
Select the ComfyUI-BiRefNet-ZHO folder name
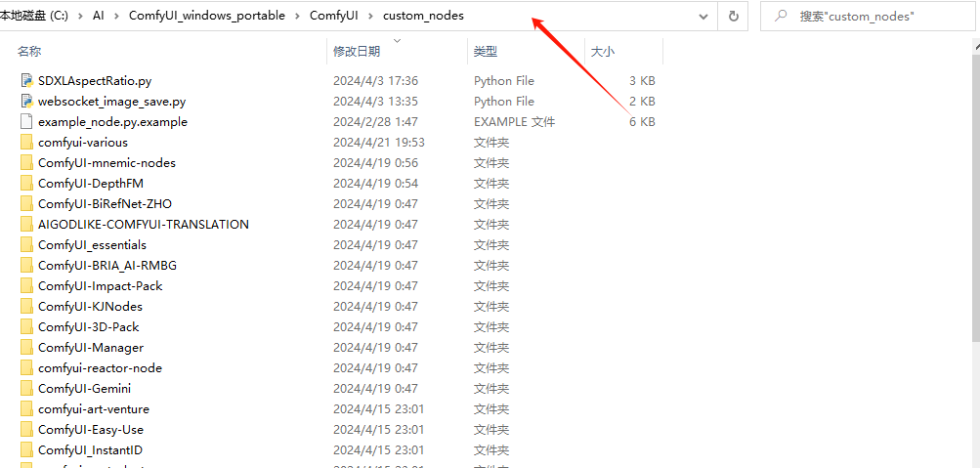(105, 203)
